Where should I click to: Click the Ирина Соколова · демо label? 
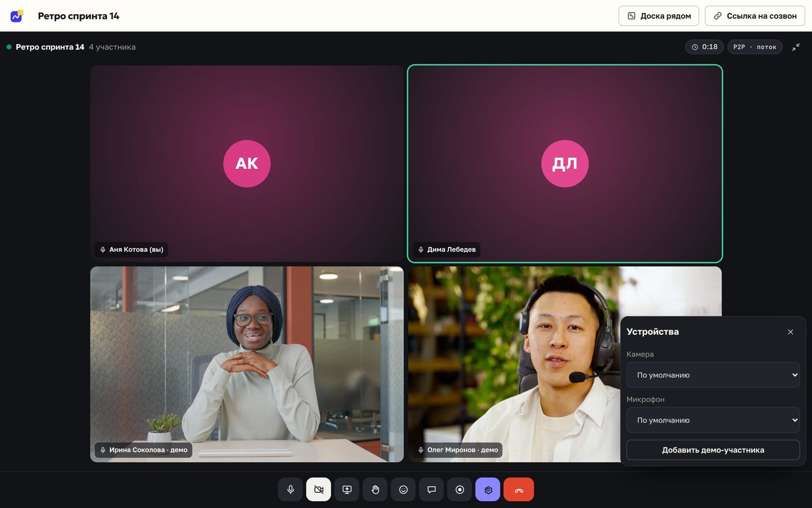[x=143, y=450]
